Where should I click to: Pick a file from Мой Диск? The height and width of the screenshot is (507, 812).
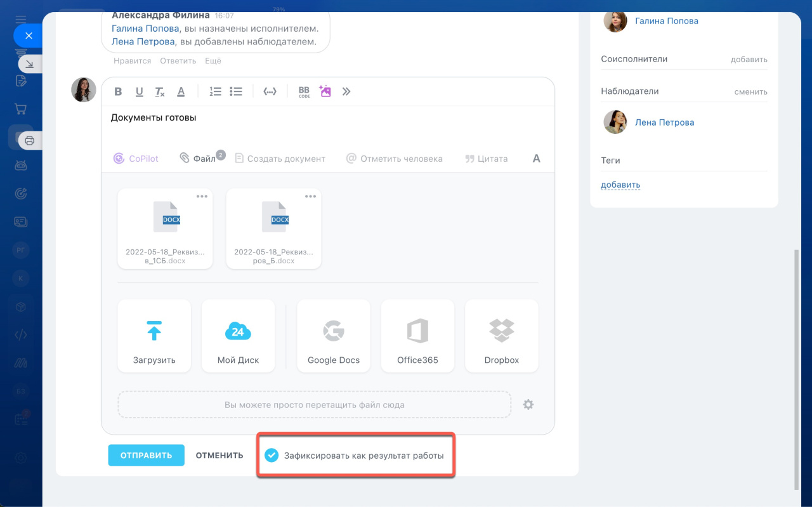(239, 336)
